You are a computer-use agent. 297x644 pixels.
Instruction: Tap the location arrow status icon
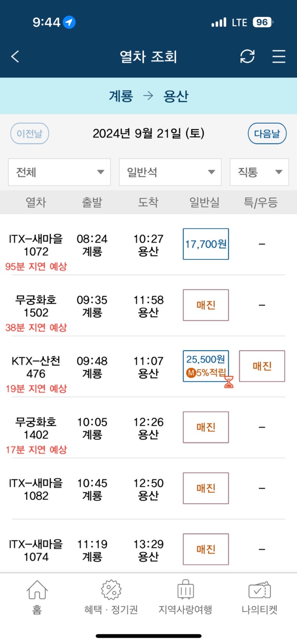pyautogui.click(x=69, y=22)
